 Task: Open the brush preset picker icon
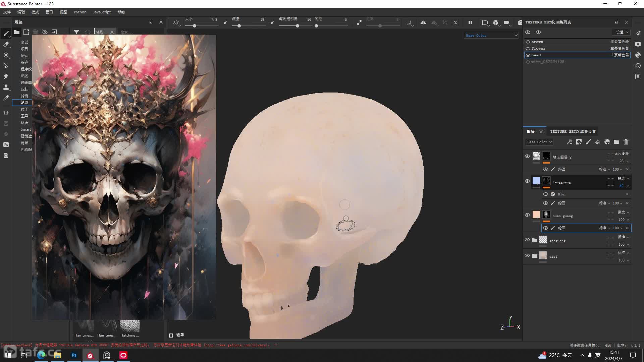(x=176, y=22)
